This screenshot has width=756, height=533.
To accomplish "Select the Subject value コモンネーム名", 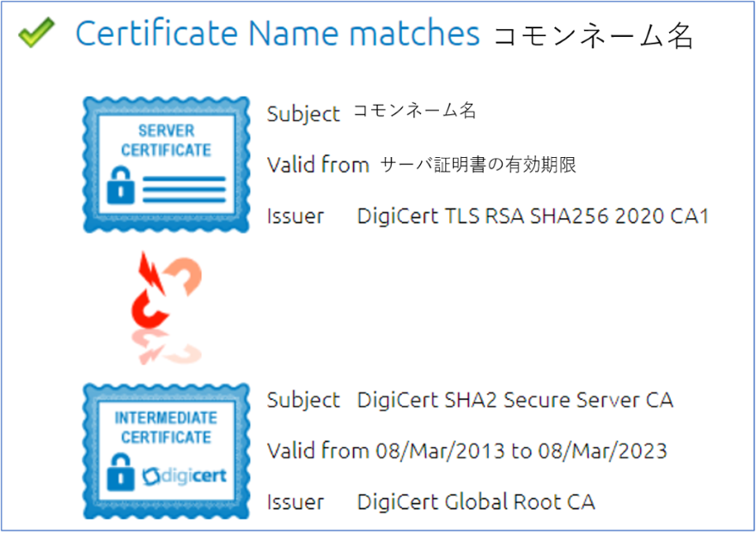I will pos(415,112).
